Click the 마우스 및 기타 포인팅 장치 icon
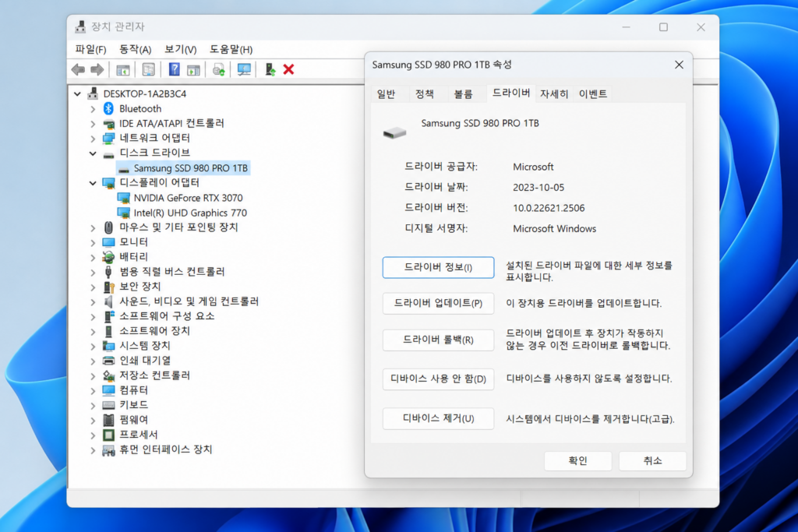The height and width of the screenshot is (532, 798). [x=108, y=227]
